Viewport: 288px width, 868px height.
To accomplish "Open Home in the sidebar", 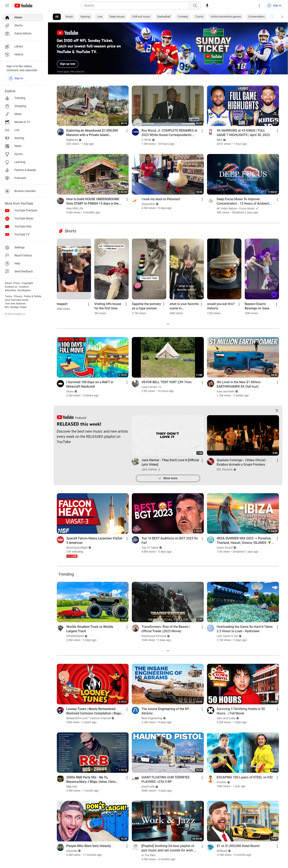I will tap(23, 18).
